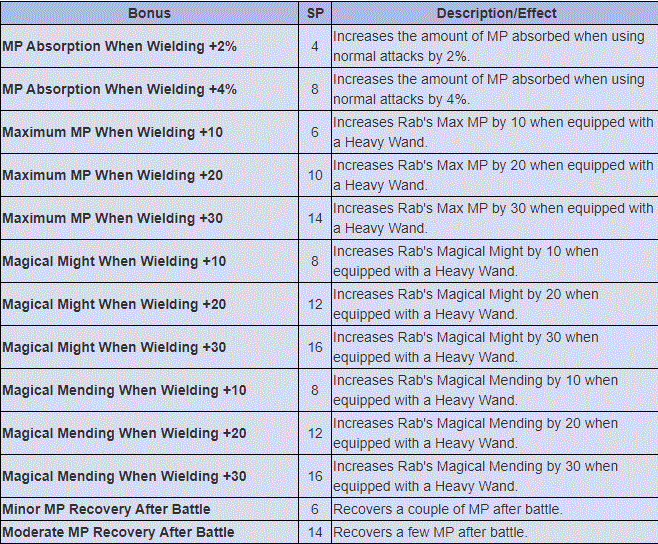Click Magical Might When Wielding +30 bonus
Screen dimensions: 658x544
114,347
